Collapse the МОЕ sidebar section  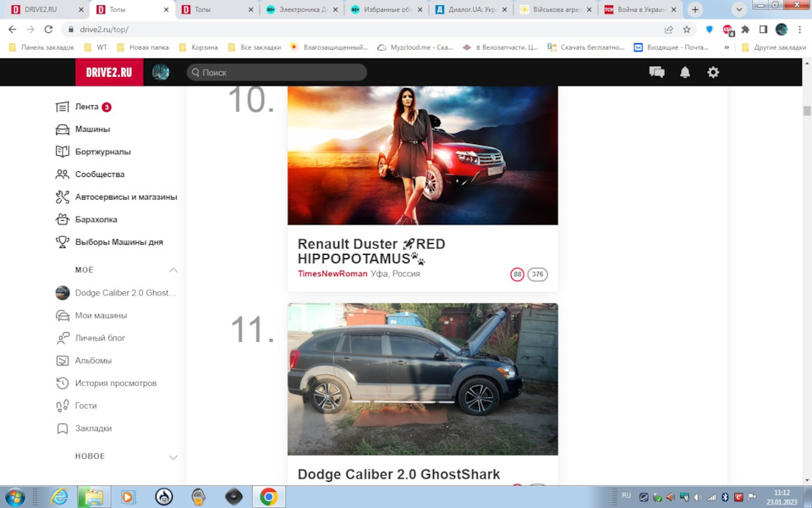[x=173, y=270]
